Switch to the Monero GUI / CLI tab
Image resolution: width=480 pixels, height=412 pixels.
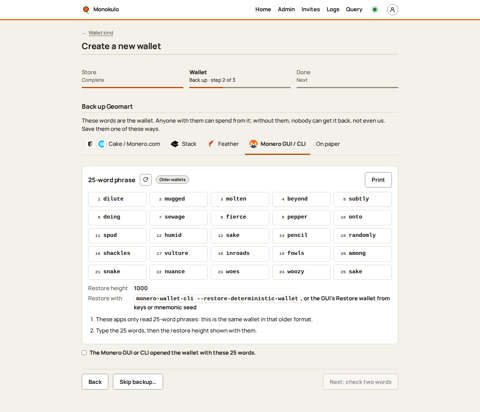point(277,144)
